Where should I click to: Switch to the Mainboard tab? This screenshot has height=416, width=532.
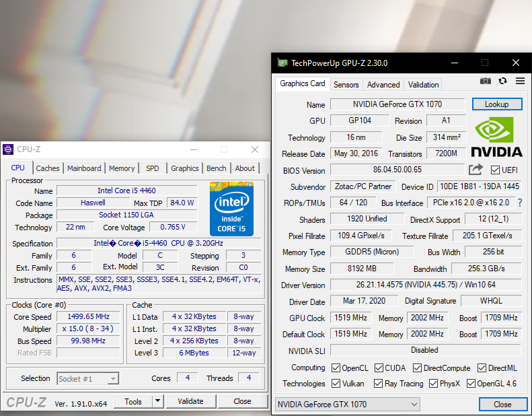(x=84, y=168)
